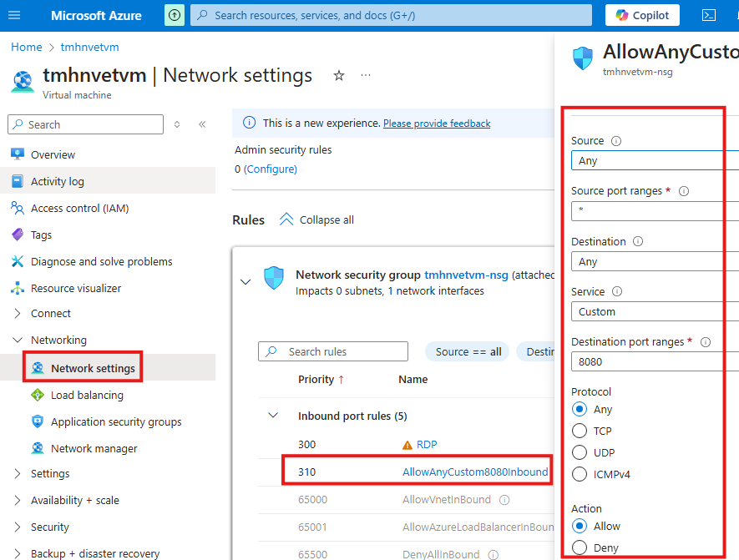Select the TCP protocol radio button
The image size is (739, 560).
[x=580, y=431]
